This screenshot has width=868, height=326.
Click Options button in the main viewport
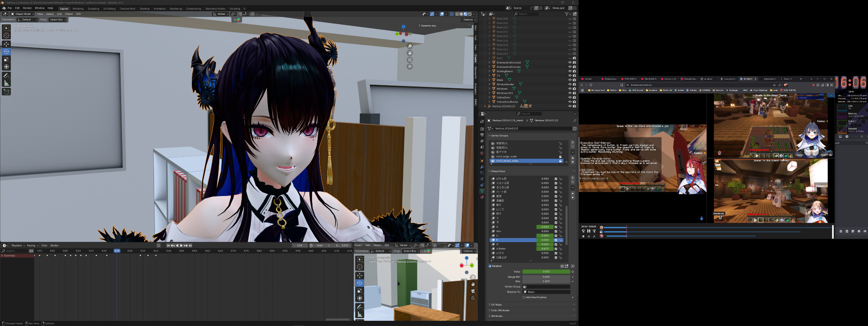[469, 20]
